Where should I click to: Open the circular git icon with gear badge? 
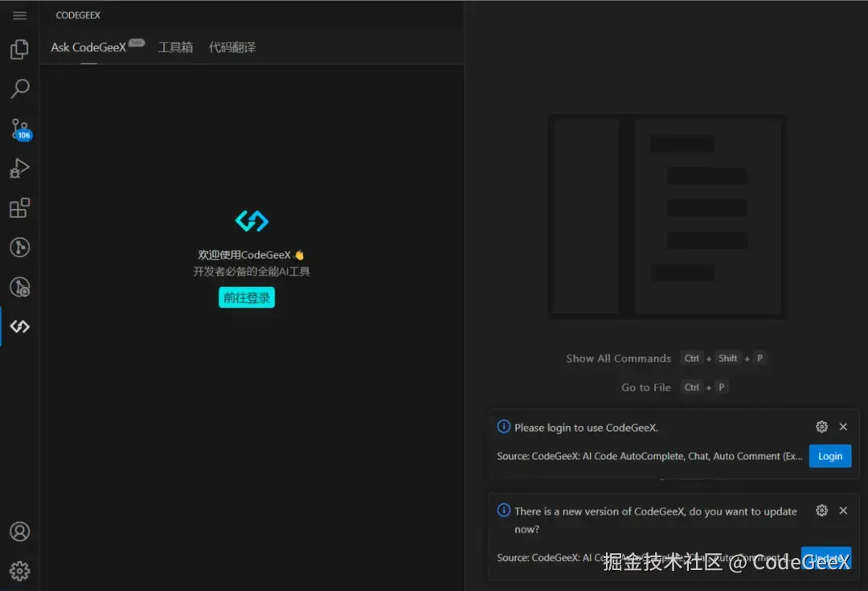tap(19, 287)
